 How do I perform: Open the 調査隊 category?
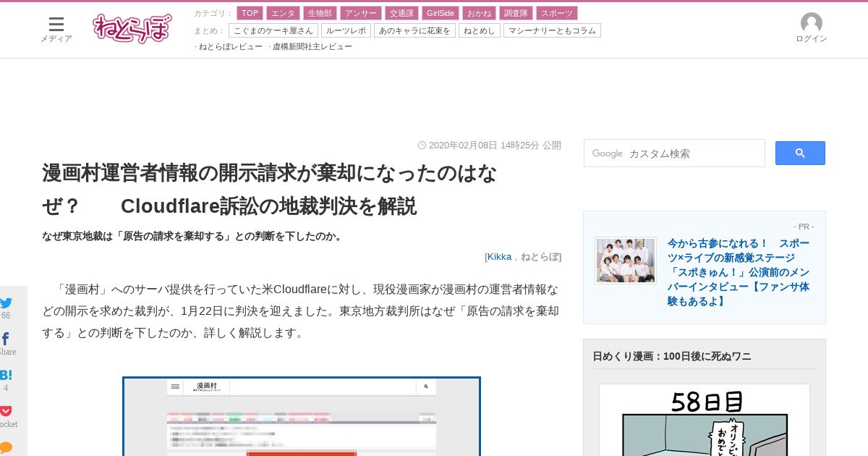coord(516,13)
